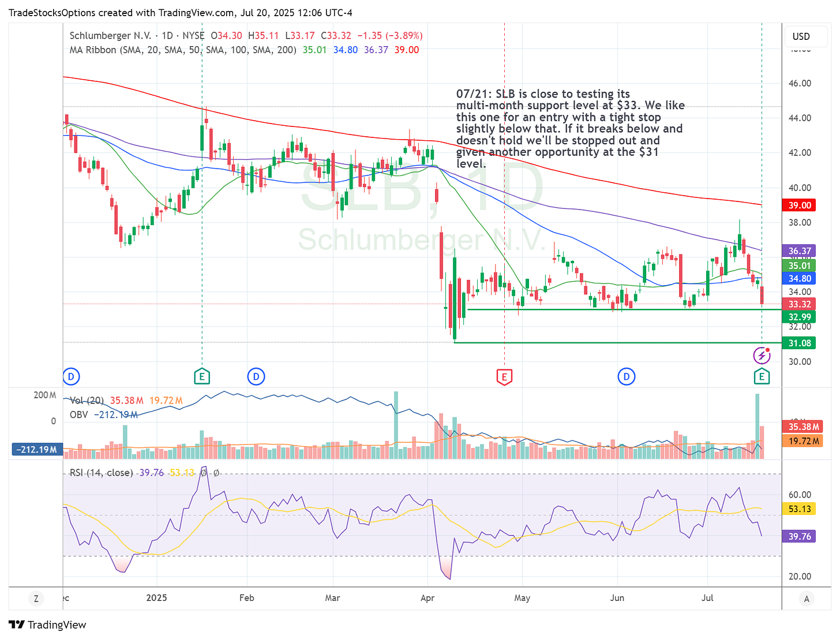840x639 pixels.
Task: Click the green 31.08 support line label
Action: point(799,343)
